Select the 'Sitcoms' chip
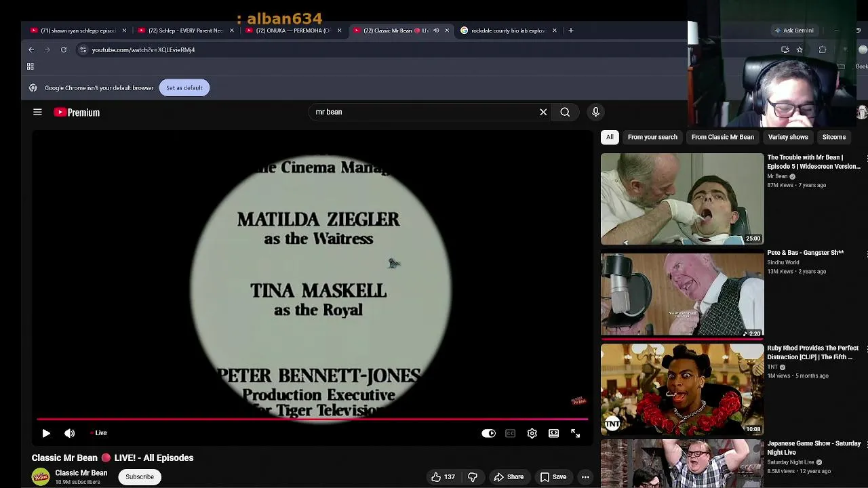This screenshot has width=868, height=488. tap(834, 138)
